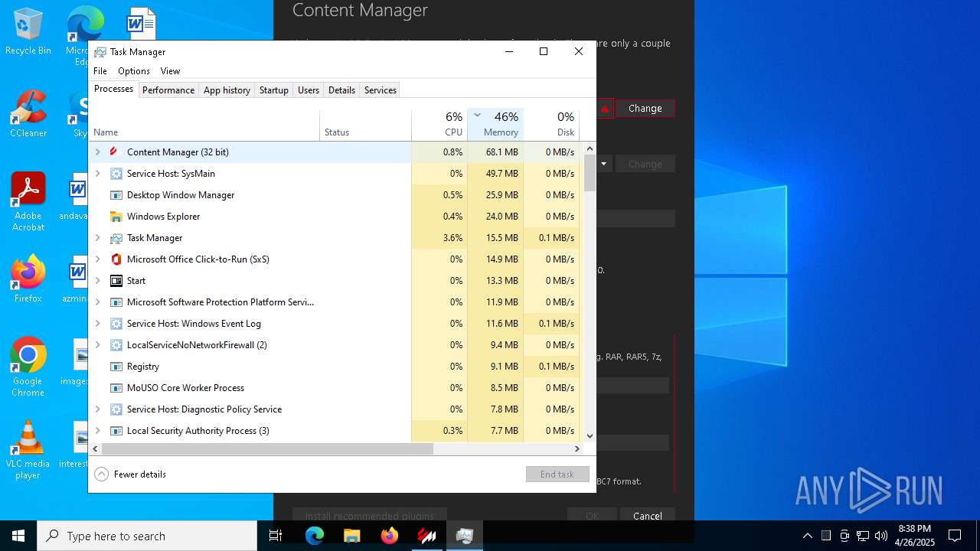Click the vertical scrollbar down arrow

pos(590,436)
